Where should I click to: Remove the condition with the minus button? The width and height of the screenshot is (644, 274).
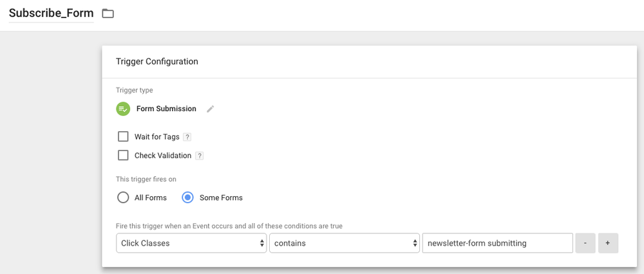[x=585, y=243]
